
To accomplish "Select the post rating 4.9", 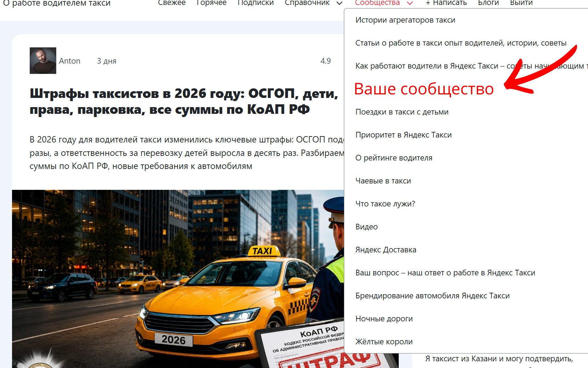I will pyautogui.click(x=325, y=61).
